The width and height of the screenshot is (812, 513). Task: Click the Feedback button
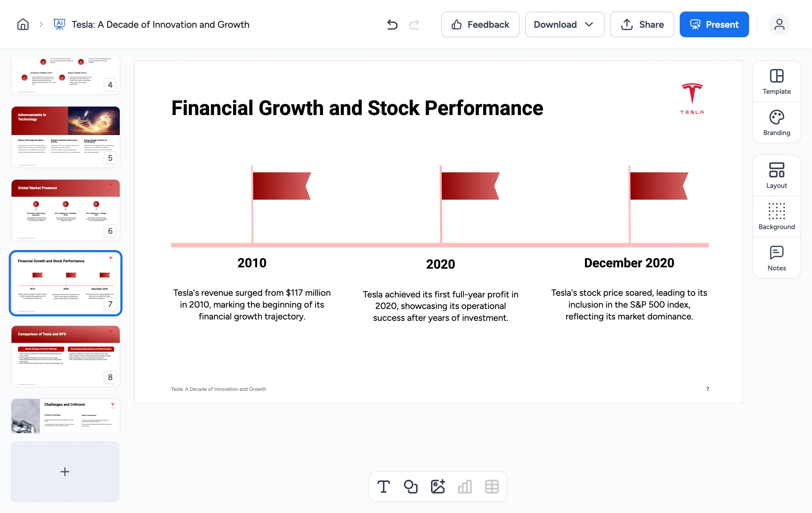(480, 24)
